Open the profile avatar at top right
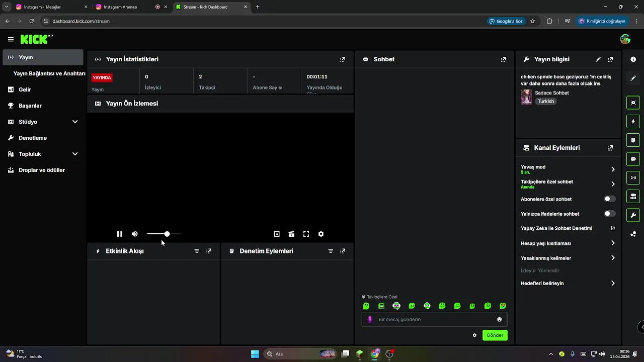 click(x=625, y=39)
